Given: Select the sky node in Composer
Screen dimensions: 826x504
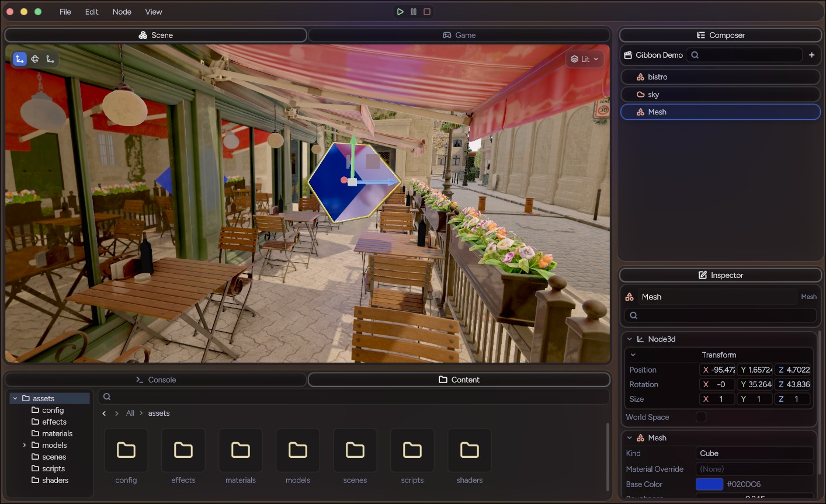Looking at the screenshot, I should 720,95.
